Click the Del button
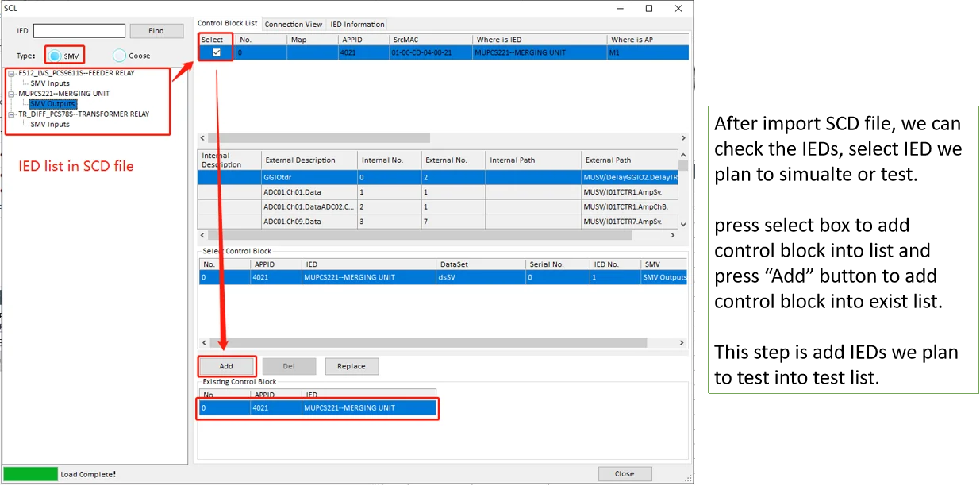980x486 pixels. (x=289, y=367)
